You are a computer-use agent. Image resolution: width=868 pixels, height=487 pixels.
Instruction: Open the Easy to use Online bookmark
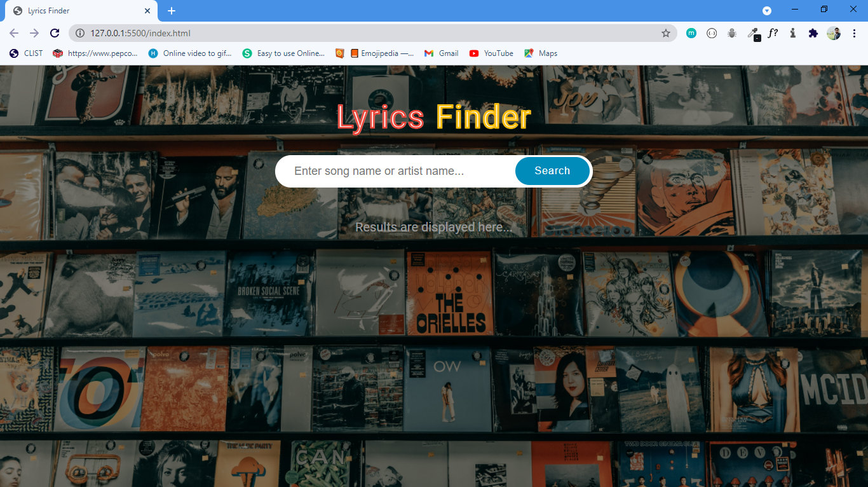[x=283, y=53]
